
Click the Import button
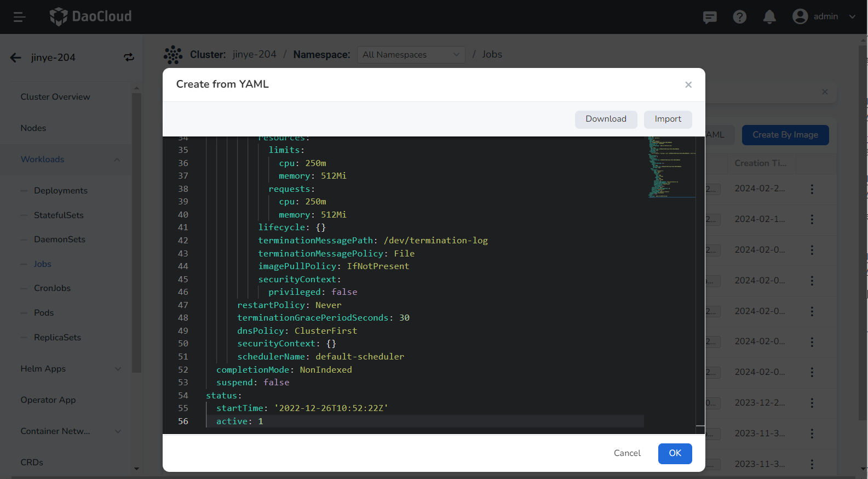(x=668, y=119)
